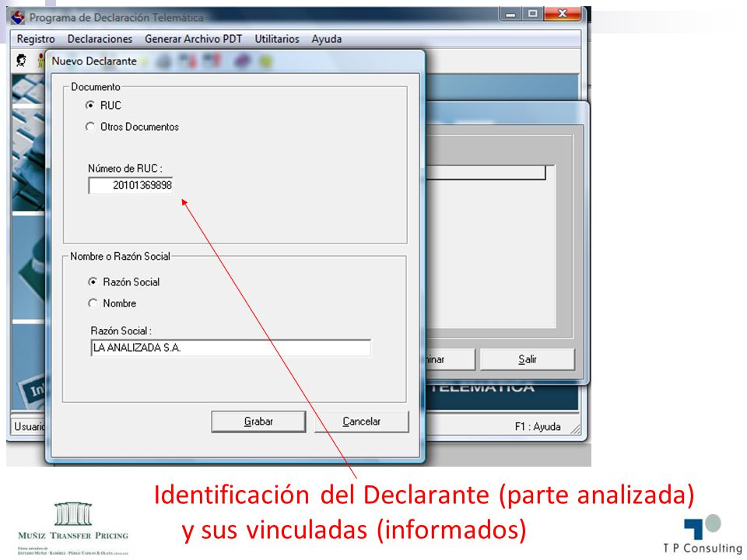Screen dimensions: 747x560
Task: Click the text field in the background dialog
Action: click(x=486, y=173)
